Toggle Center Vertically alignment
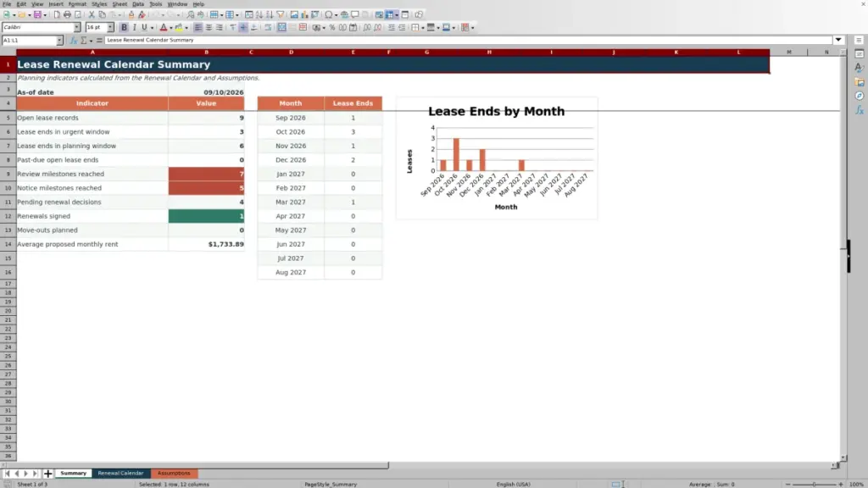Screen dimensions: 868x488 [243, 27]
